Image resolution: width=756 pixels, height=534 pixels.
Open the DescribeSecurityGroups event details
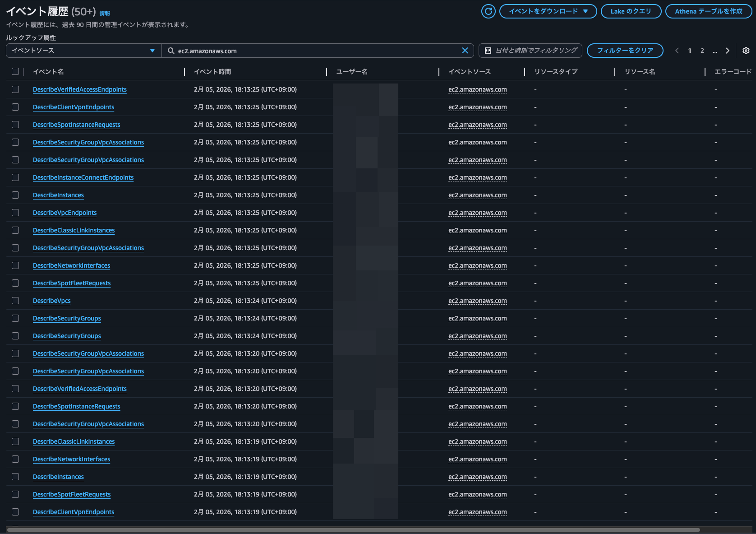[x=67, y=318]
